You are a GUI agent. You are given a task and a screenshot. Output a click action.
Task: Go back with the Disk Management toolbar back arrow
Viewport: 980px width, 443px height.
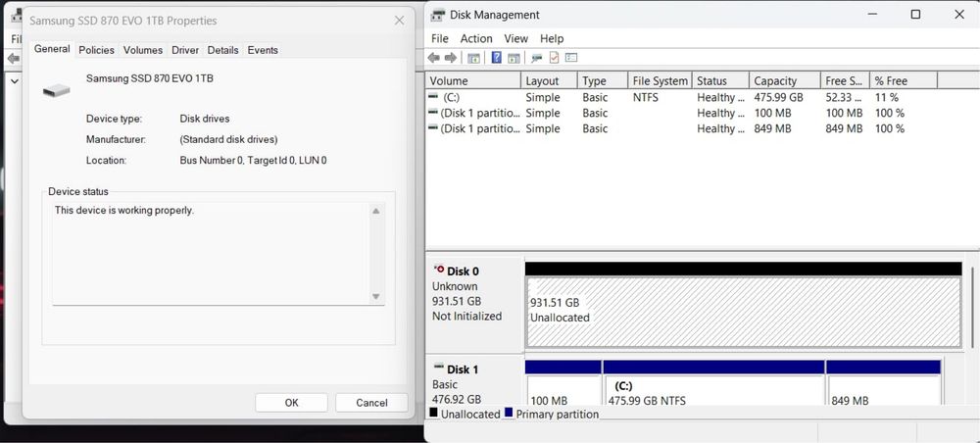433,58
